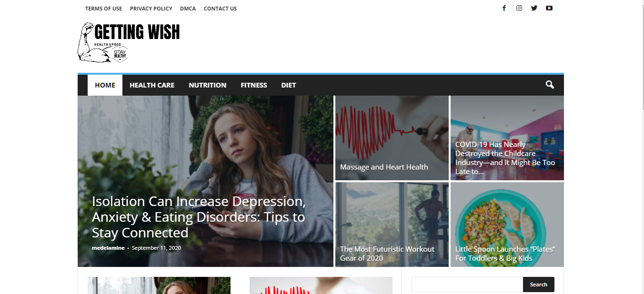Open the NUTRITION menu item

(207, 85)
